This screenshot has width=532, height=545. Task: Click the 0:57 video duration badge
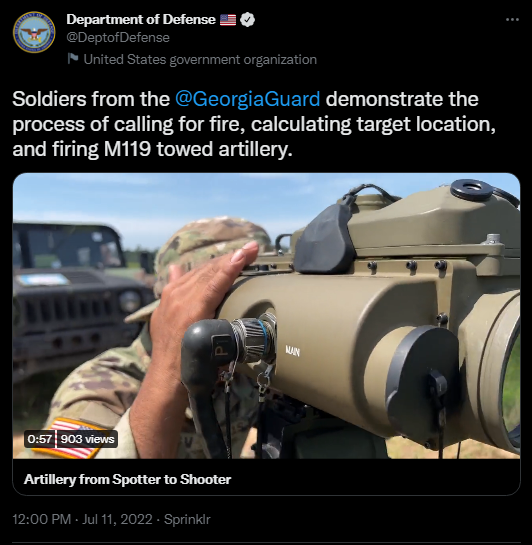tap(40, 439)
